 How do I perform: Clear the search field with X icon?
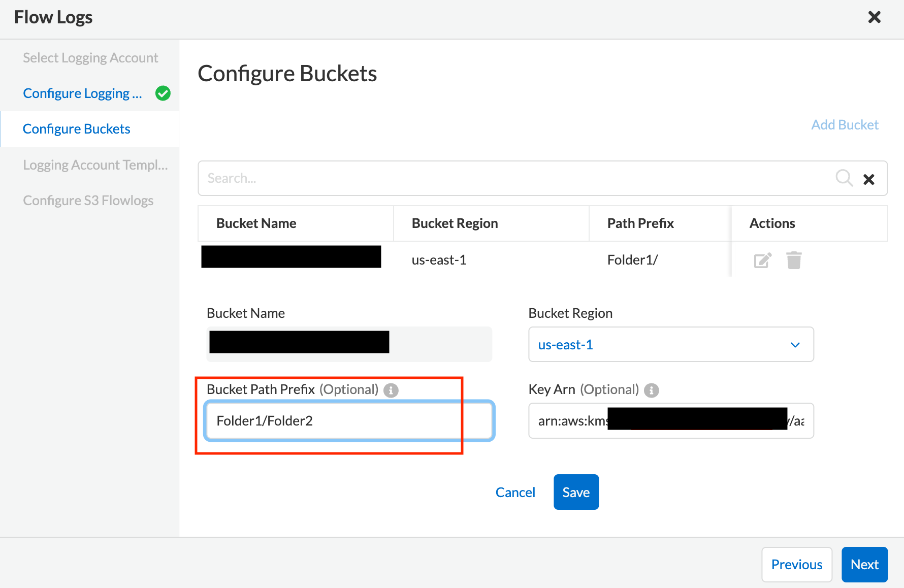[x=869, y=179]
